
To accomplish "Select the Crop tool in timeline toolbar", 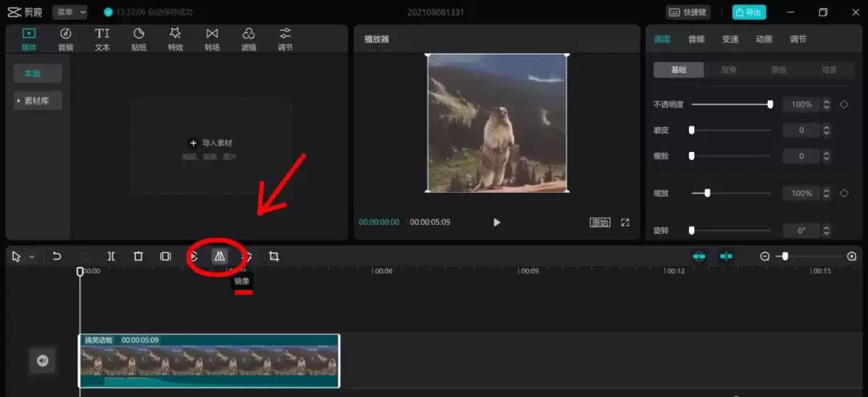I will (274, 256).
